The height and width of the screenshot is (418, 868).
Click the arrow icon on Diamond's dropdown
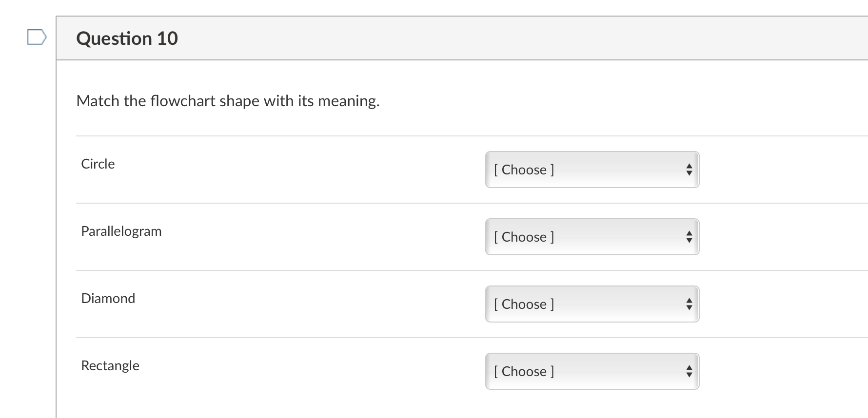[x=689, y=304]
